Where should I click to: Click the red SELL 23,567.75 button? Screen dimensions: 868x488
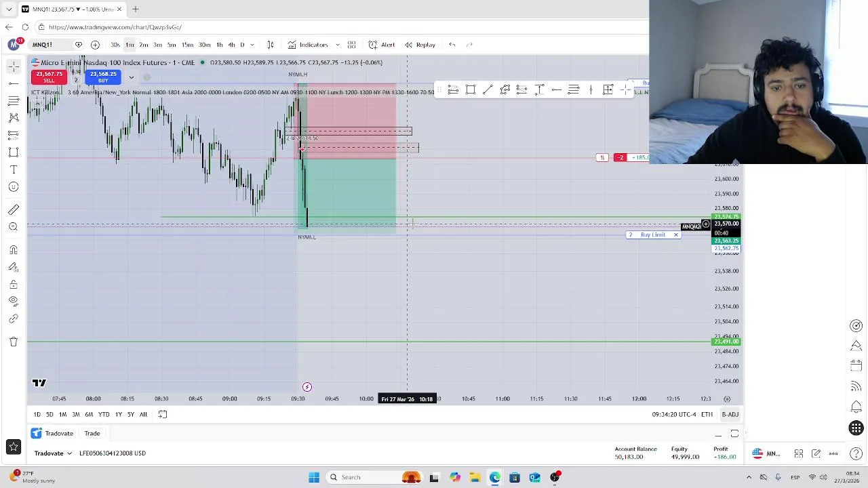(x=50, y=77)
